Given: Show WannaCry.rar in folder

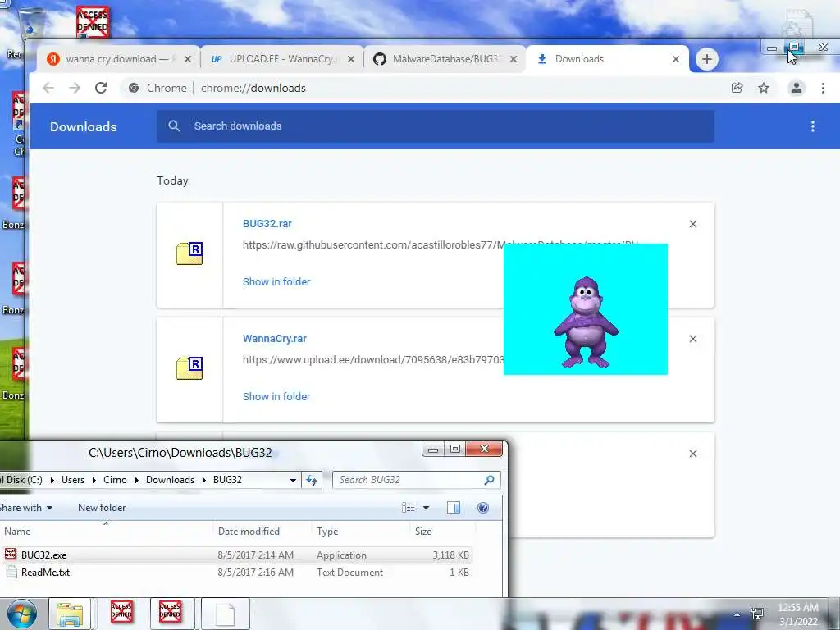Looking at the screenshot, I should (276, 396).
